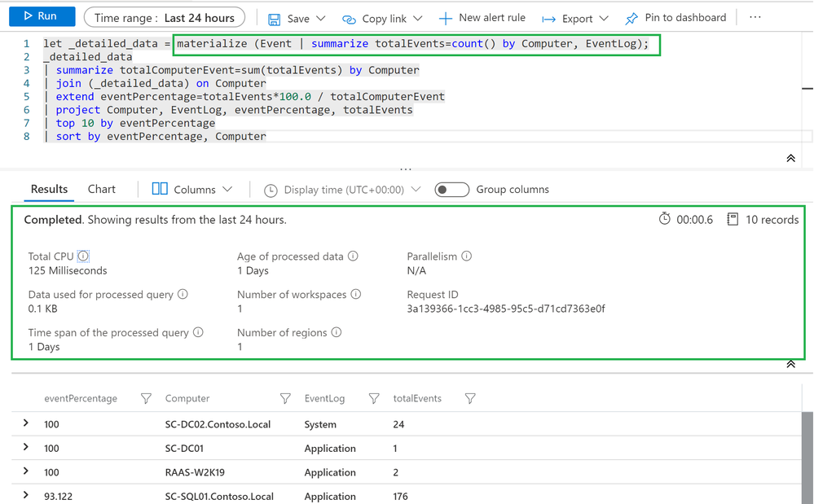Image resolution: width=814 pixels, height=504 pixels.
Task: Expand the Export dropdown chevron
Action: [x=603, y=18]
